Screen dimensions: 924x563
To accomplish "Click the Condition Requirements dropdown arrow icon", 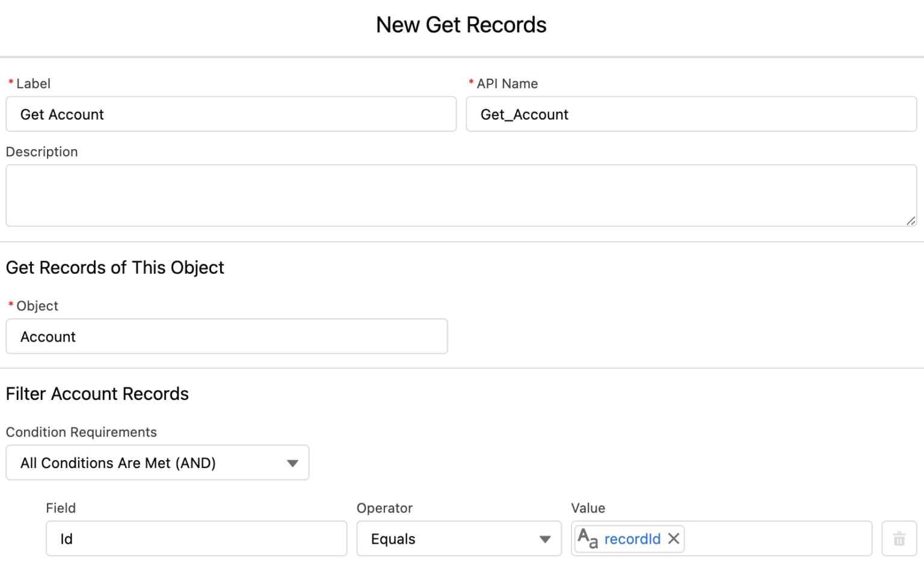I will (x=293, y=463).
